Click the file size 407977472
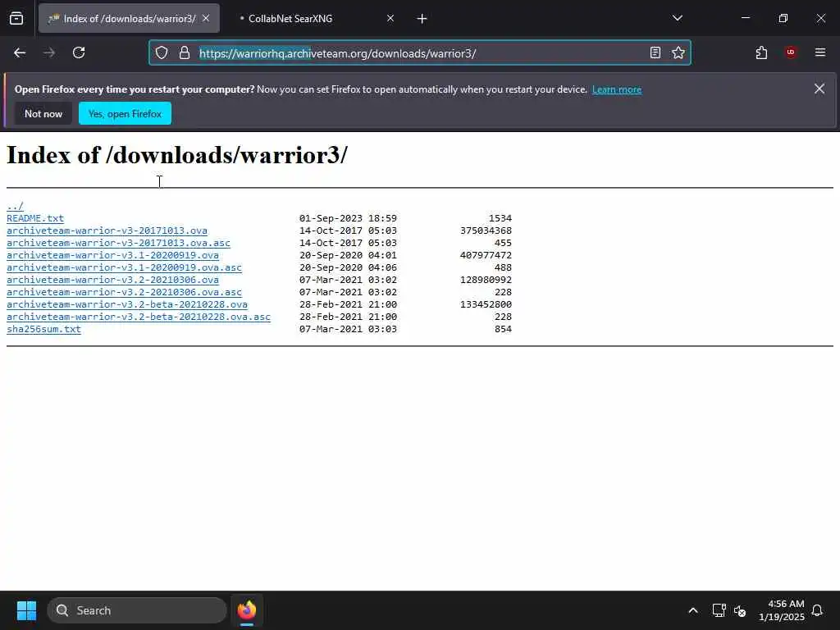This screenshot has height=630, width=840. coord(486,256)
